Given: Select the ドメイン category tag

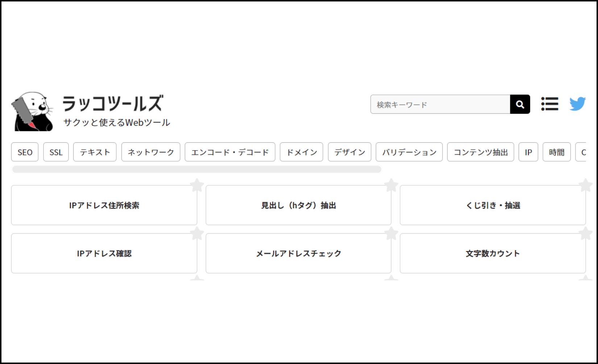Looking at the screenshot, I should tap(302, 152).
